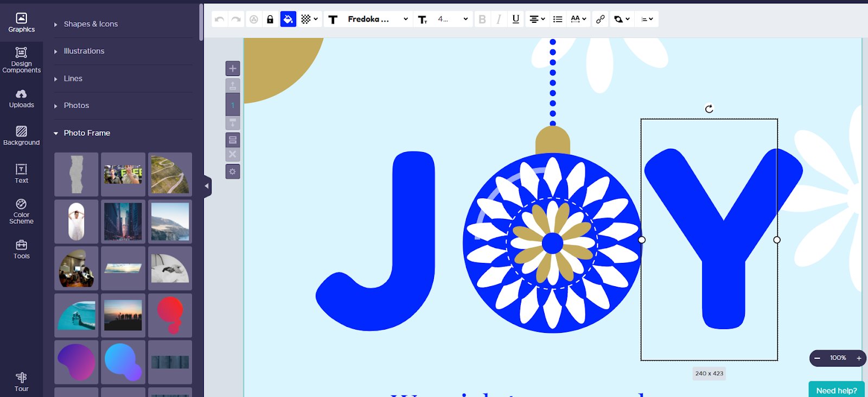Toggle bold formatting button
The height and width of the screenshot is (397, 868).
(x=482, y=20)
